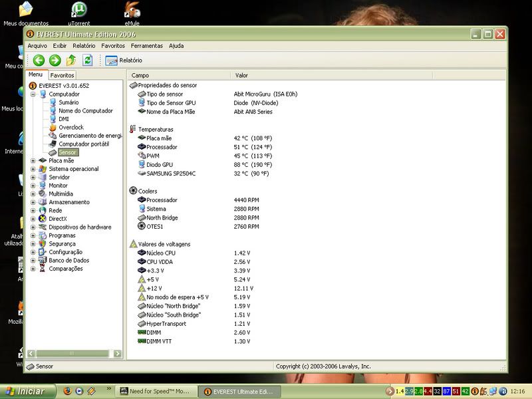Open the Favoritos menu
The width and height of the screenshot is (532, 399).
click(113, 46)
